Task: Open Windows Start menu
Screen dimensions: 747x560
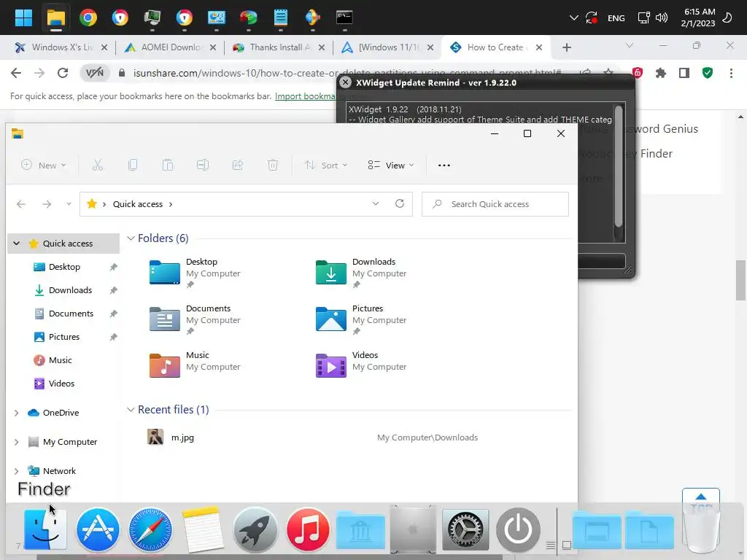Action: (23, 17)
